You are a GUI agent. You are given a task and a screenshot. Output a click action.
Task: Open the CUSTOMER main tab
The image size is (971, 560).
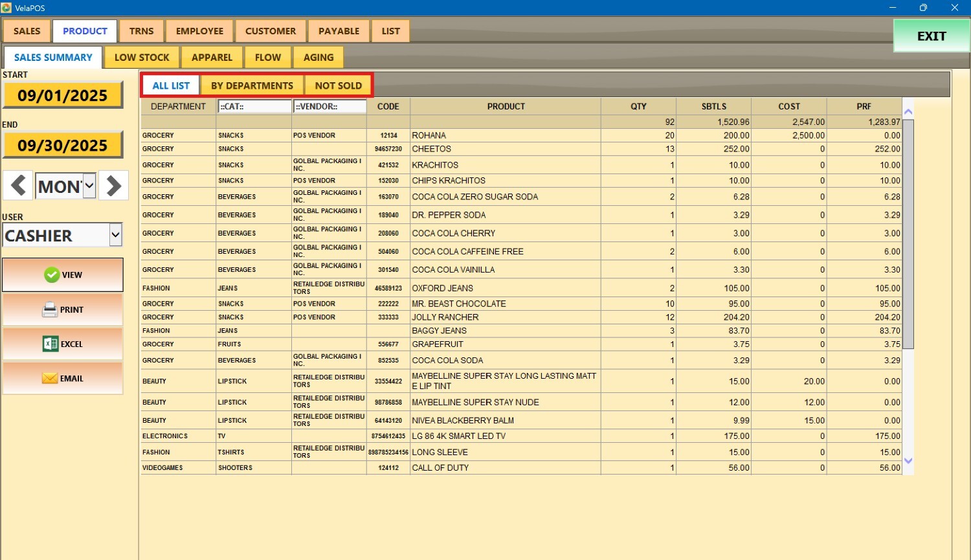(x=271, y=31)
